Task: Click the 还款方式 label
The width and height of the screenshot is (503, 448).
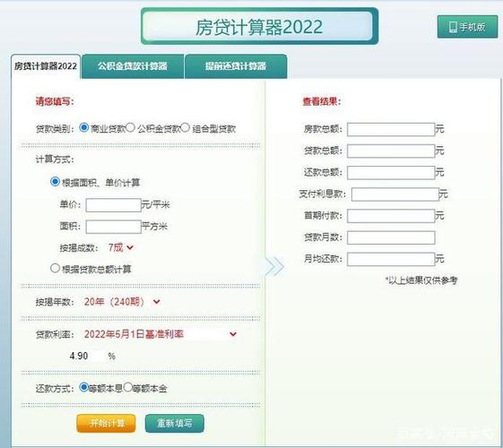Action: [55, 388]
